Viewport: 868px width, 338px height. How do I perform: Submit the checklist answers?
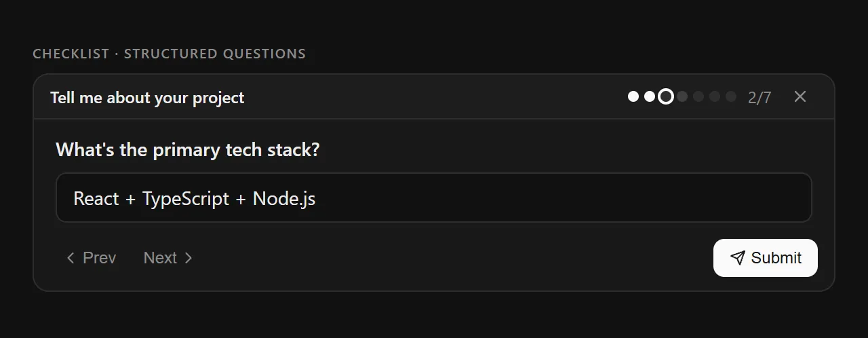766,258
